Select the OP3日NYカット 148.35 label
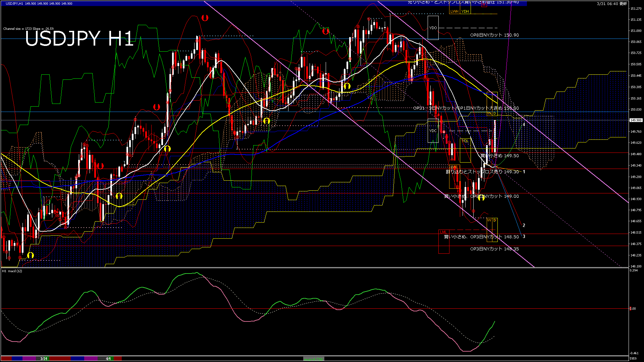The width and height of the screenshot is (644, 362). 494,249
